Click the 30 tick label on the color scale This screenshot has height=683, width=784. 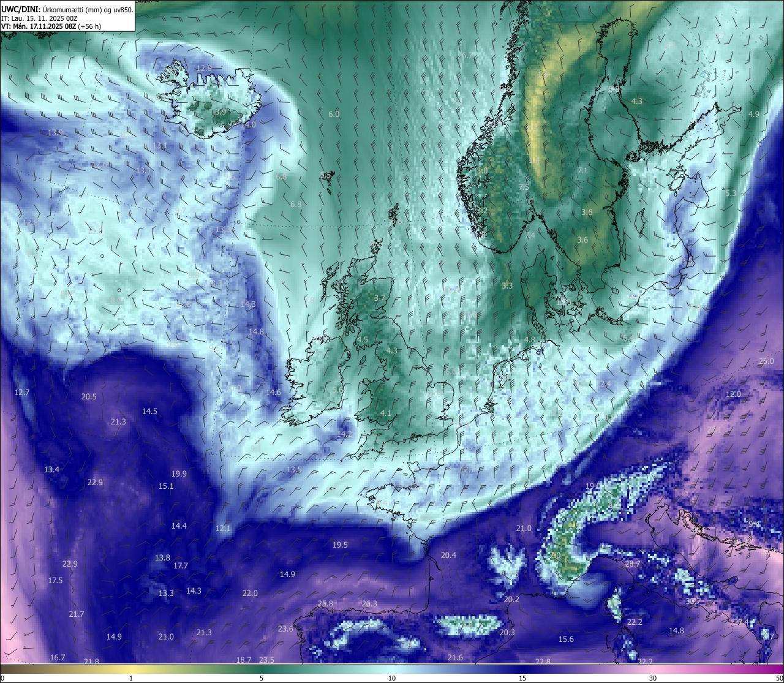(x=653, y=678)
